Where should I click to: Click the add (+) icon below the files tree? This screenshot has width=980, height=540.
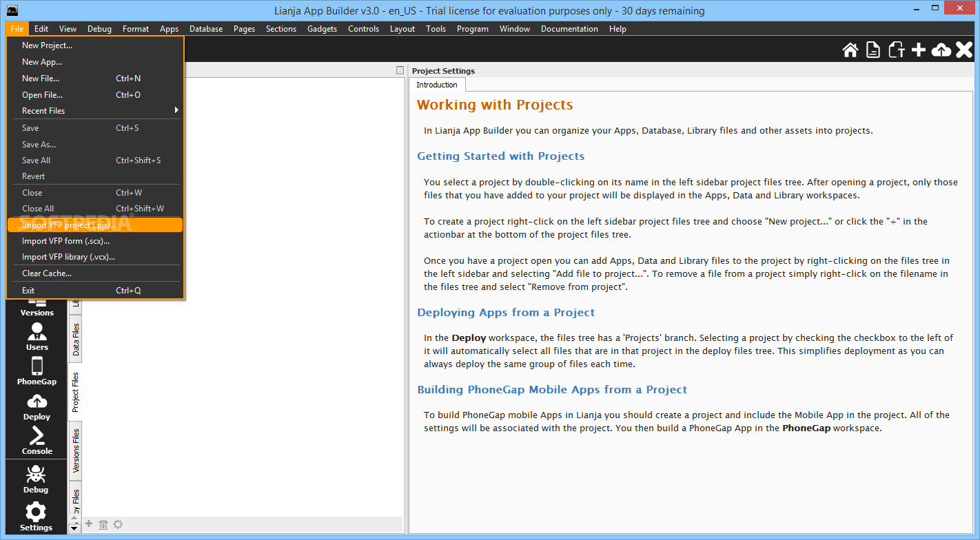88,524
